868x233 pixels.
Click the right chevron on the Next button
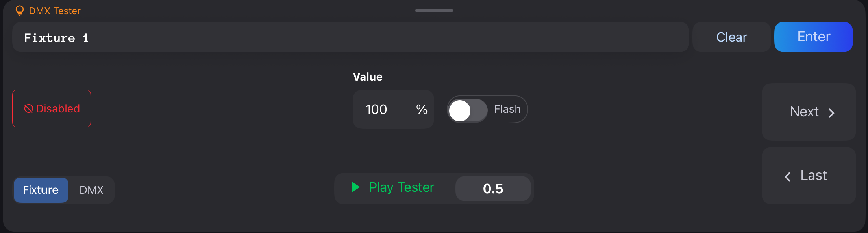[x=831, y=113]
